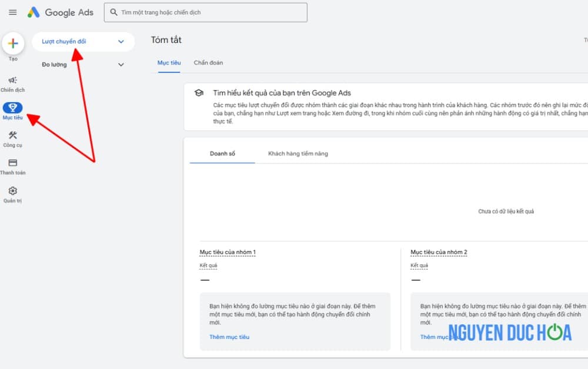
Task: Click the Google Ads logo
Action: point(61,12)
